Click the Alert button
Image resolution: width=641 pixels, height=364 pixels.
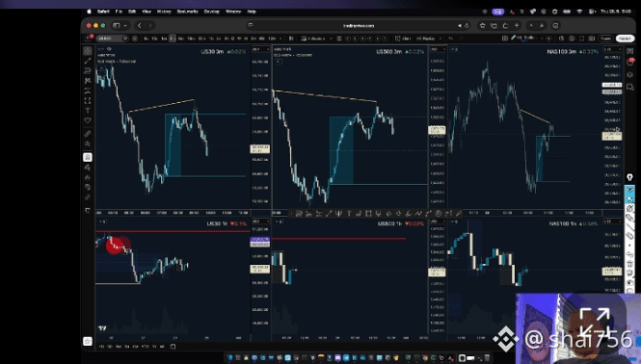pyautogui.click(x=403, y=38)
